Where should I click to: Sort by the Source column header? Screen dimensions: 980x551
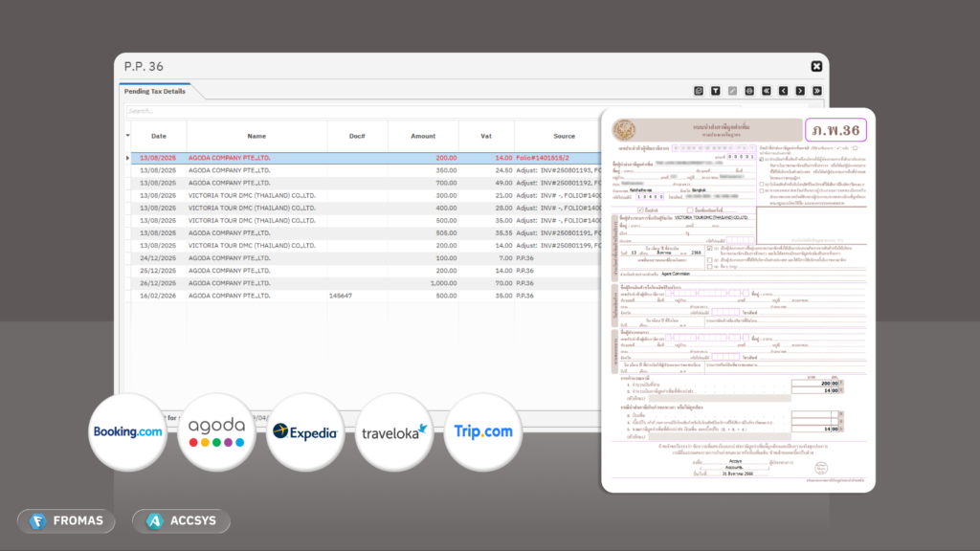point(558,136)
